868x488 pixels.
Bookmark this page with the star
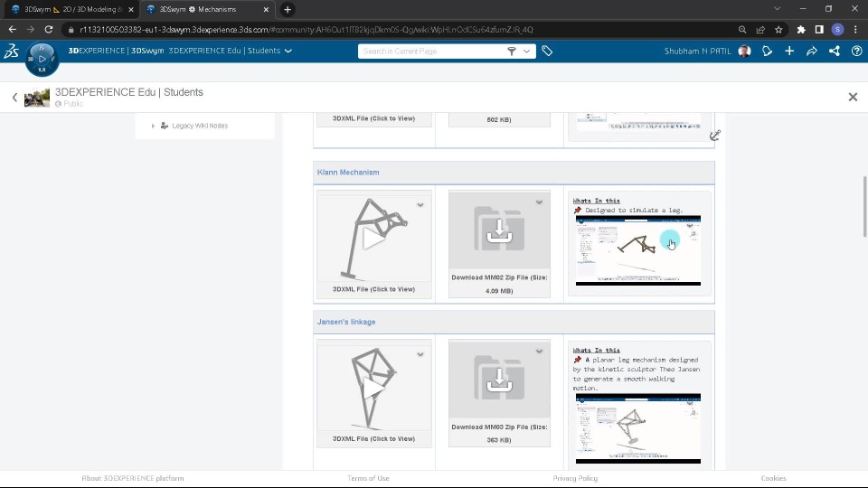pos(778,29)
